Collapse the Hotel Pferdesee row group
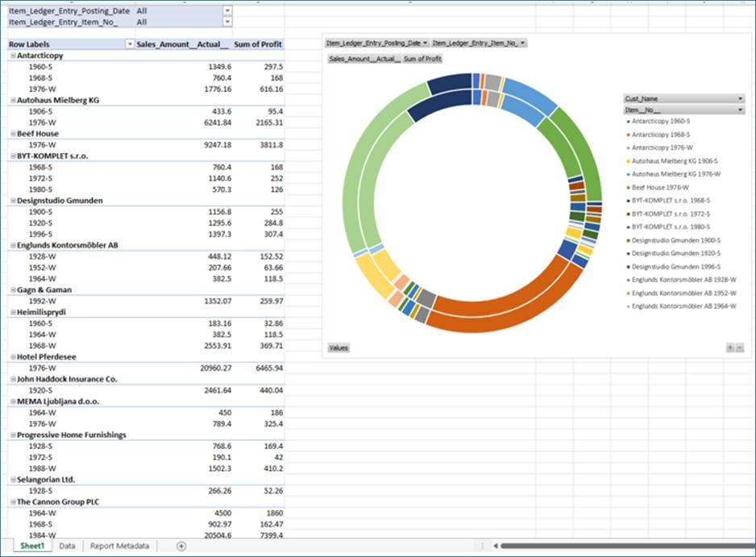The image size is (756, 557). [x=13, y=356]
